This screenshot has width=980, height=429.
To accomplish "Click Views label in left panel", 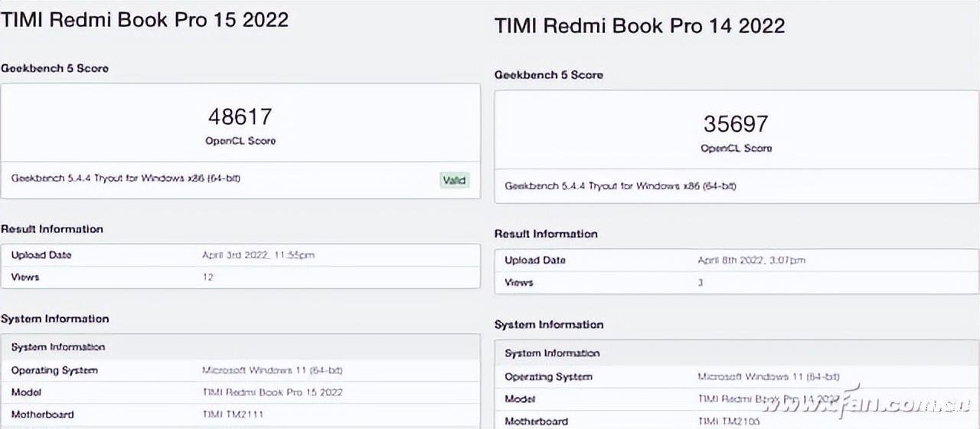I will (x=25, y=277).
